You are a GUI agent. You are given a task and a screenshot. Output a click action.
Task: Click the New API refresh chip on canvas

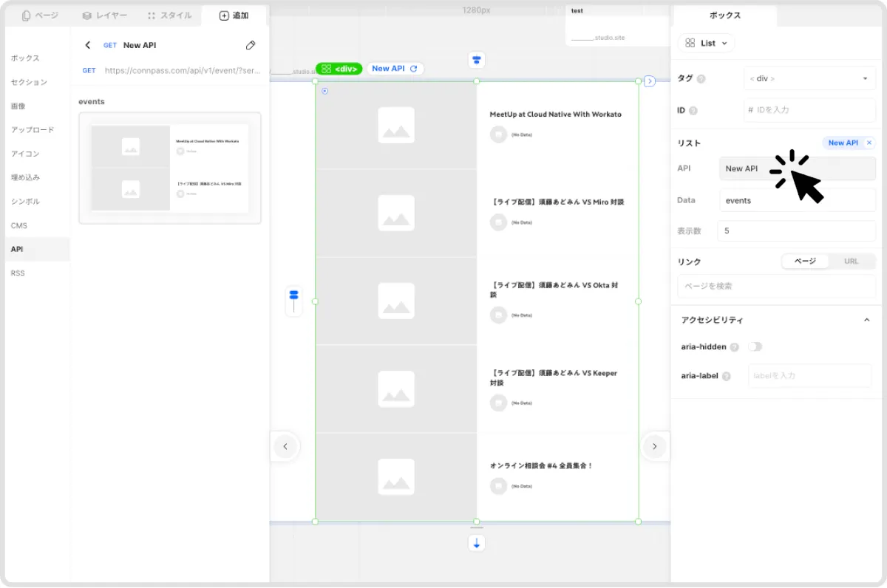395,69
